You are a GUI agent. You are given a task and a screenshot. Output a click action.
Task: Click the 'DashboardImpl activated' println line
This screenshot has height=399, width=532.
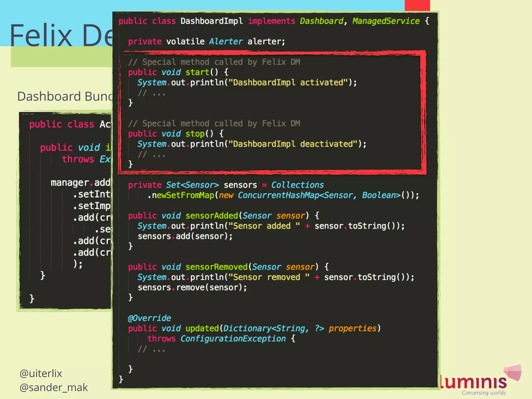pos(247,83)
